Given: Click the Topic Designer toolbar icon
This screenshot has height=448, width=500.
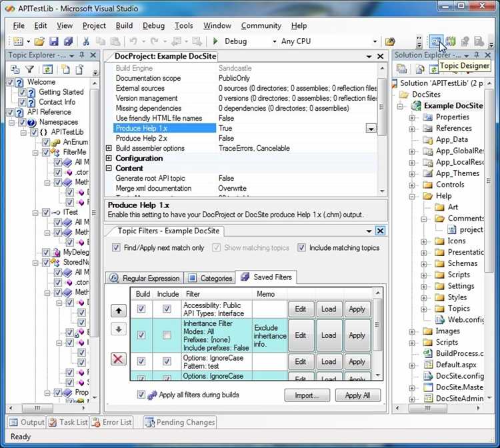Looking at the screenshot, I should pyautogui.click(x=435, y=41).
